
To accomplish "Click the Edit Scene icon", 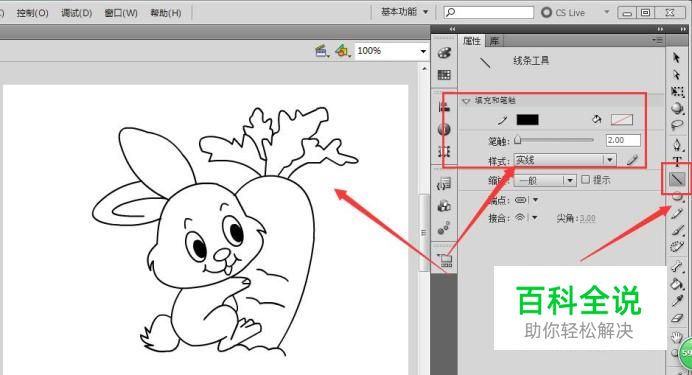I will point(322,52).
